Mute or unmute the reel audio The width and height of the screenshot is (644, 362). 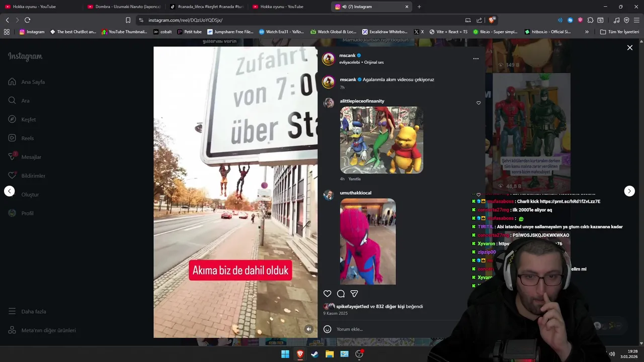click(x=309, y=329)
